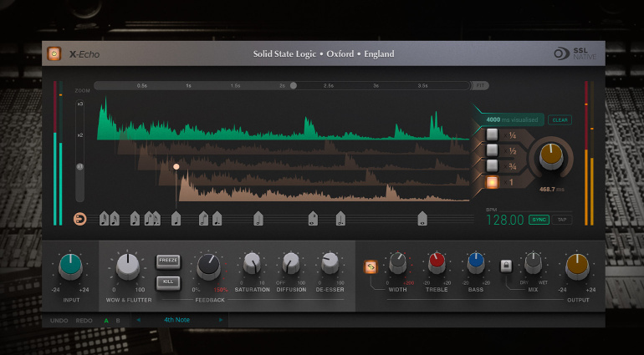Click the WOW & FLUTTER knob

point(128,266)
